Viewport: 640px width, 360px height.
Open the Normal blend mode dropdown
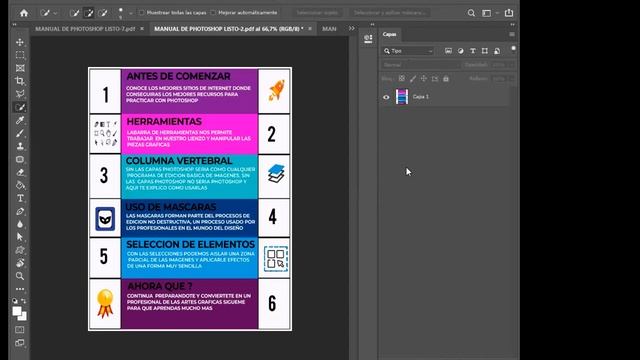click(x=420, y=65)
